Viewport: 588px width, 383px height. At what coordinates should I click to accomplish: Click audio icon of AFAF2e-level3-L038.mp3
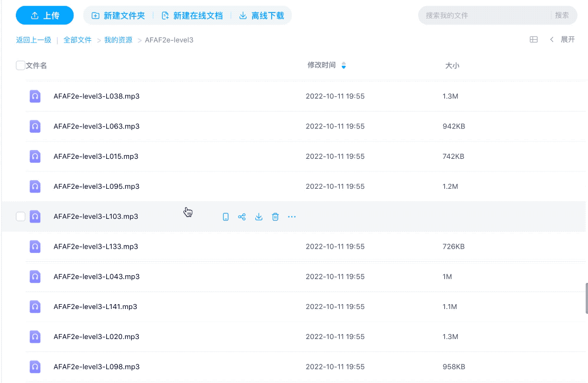pyautogui.click(x=35, y=96)
